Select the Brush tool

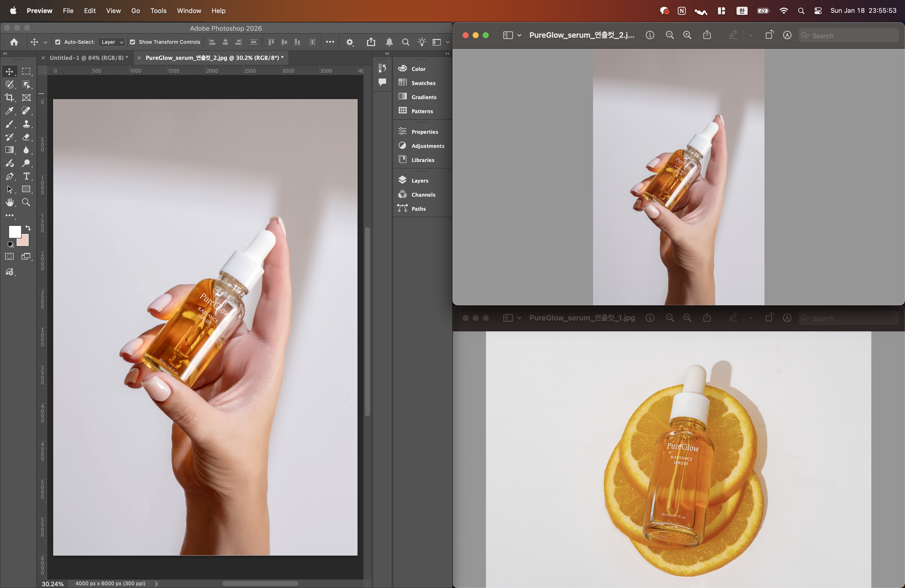pos(9,124)
